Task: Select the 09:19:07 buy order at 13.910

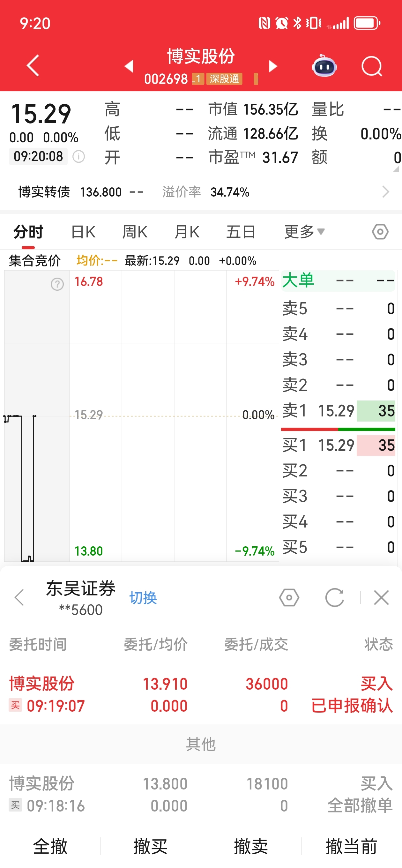Action: [x=201, y=694]
